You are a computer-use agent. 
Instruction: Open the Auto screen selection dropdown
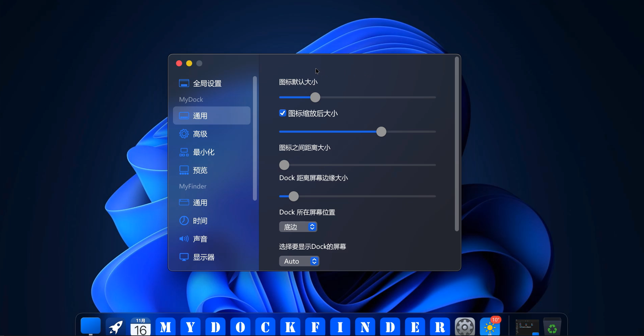299,261
